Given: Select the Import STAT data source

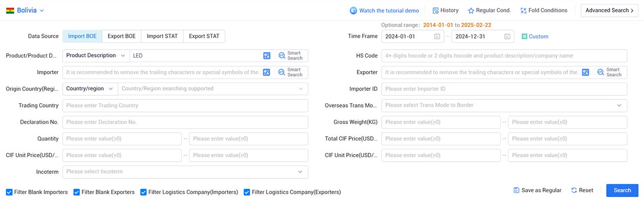Looking at the screenshot, I should tap(162, 36).
